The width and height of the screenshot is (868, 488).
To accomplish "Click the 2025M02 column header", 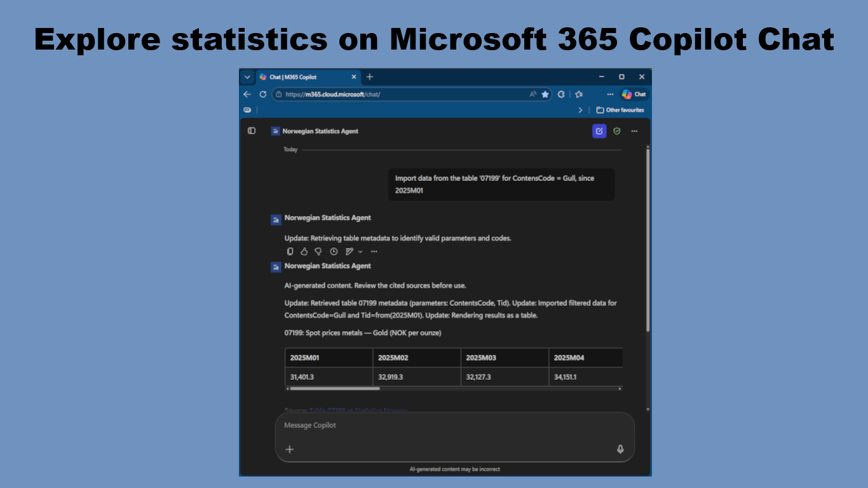I will pos(417,358).
